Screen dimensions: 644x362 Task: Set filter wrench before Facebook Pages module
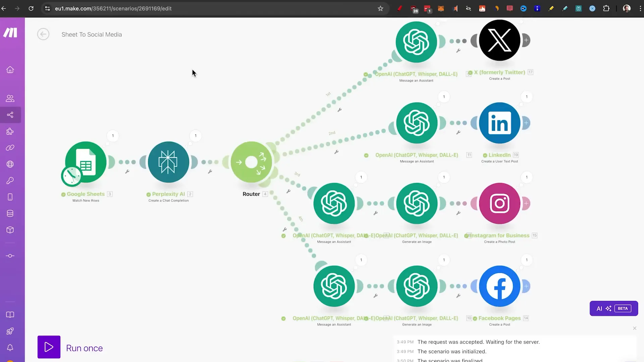[458, 296]
